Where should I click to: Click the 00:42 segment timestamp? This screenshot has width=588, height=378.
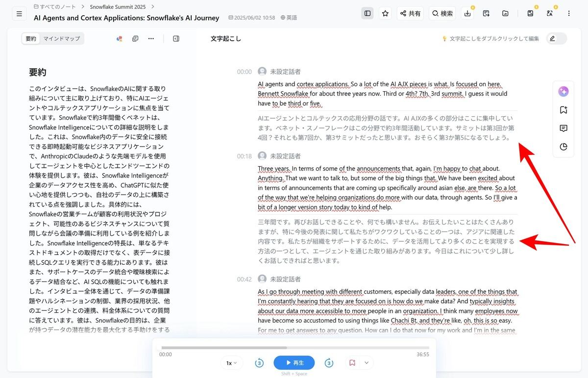click(x=245, y=279)
